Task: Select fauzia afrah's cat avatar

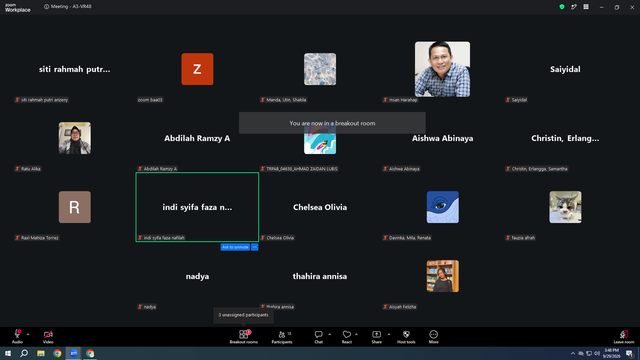Action: pos(565,207)
